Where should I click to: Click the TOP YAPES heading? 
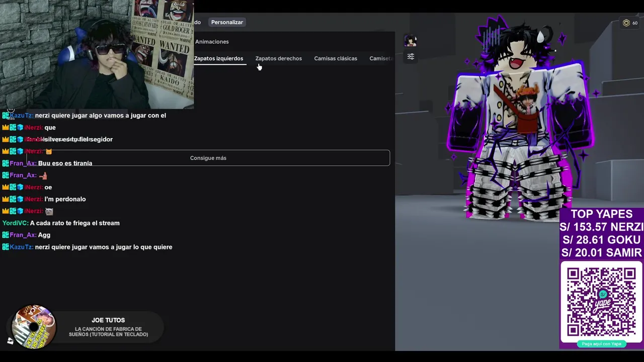click(x=601, y=214)
